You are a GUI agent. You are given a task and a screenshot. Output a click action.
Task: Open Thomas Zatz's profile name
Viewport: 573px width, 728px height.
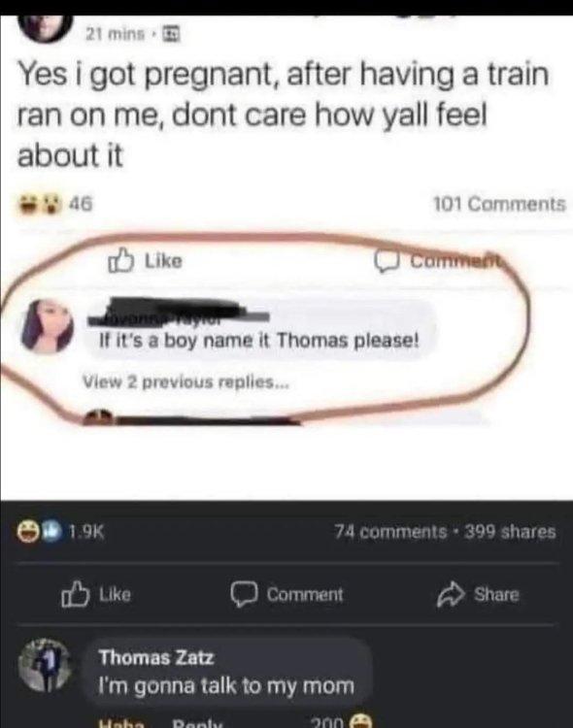coord(156,657)
